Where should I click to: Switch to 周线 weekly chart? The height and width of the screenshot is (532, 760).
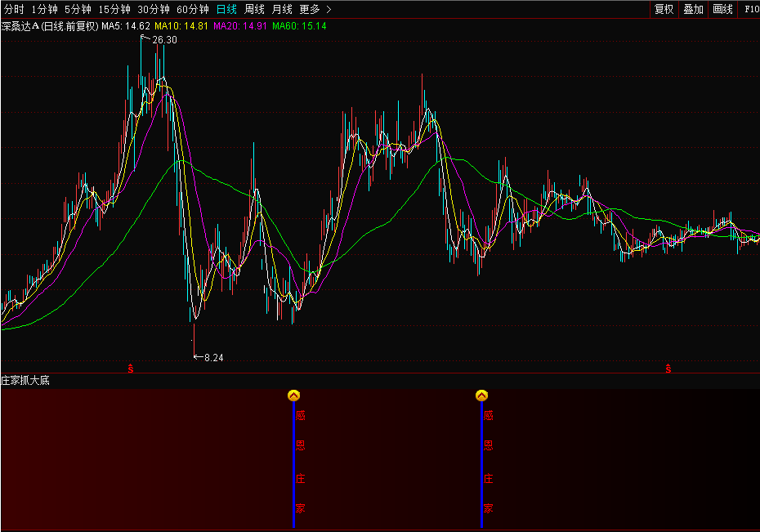pyautogui.click(x=254, y=9)
